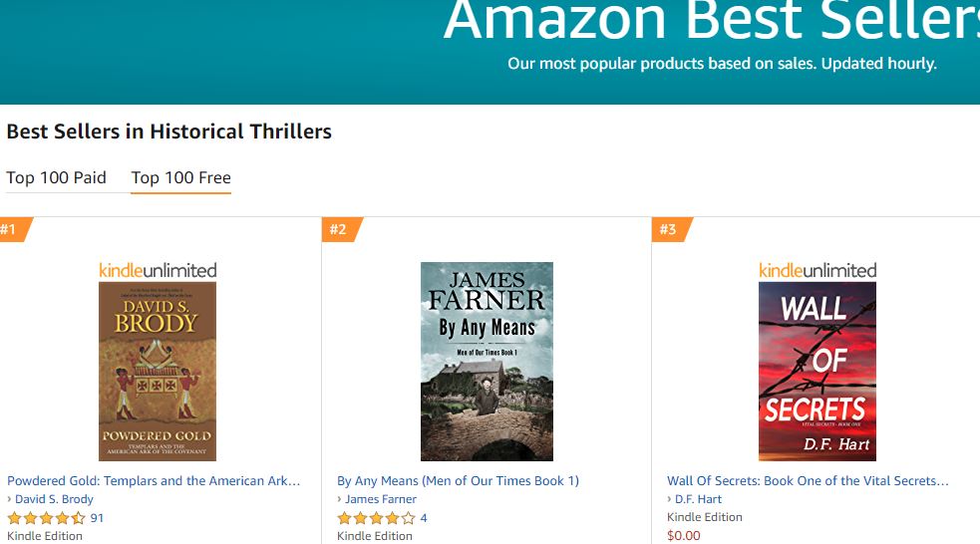Click the Kindle Unlimited logo above Wall of Secrets
The height and width of the screenshot is (544, 980).
[817, 270]
